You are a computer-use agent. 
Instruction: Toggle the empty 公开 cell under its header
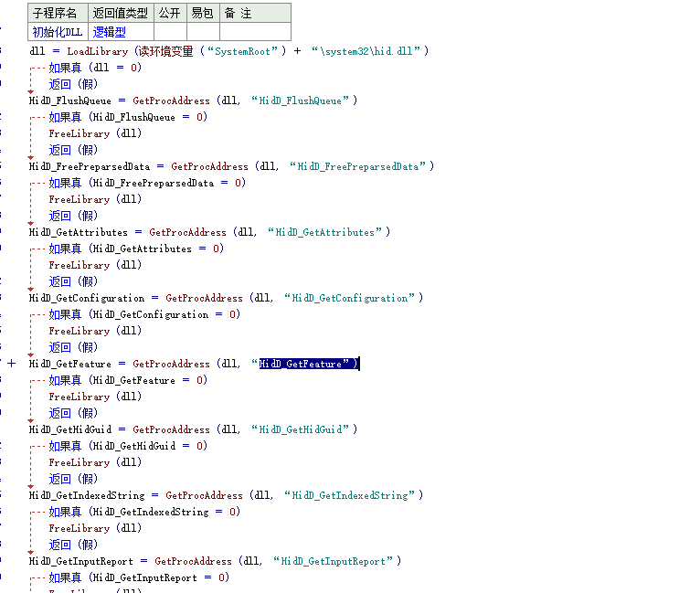169,32
